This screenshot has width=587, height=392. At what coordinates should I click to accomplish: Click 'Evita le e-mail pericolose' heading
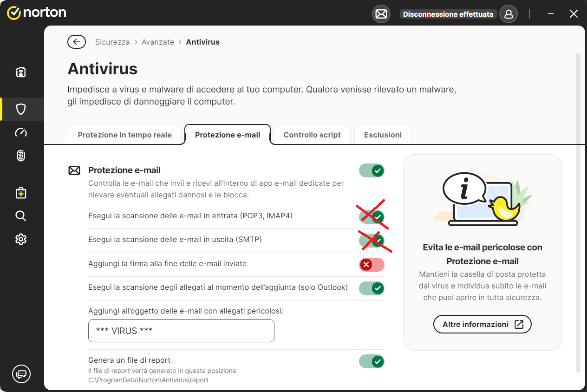(483, 254)
